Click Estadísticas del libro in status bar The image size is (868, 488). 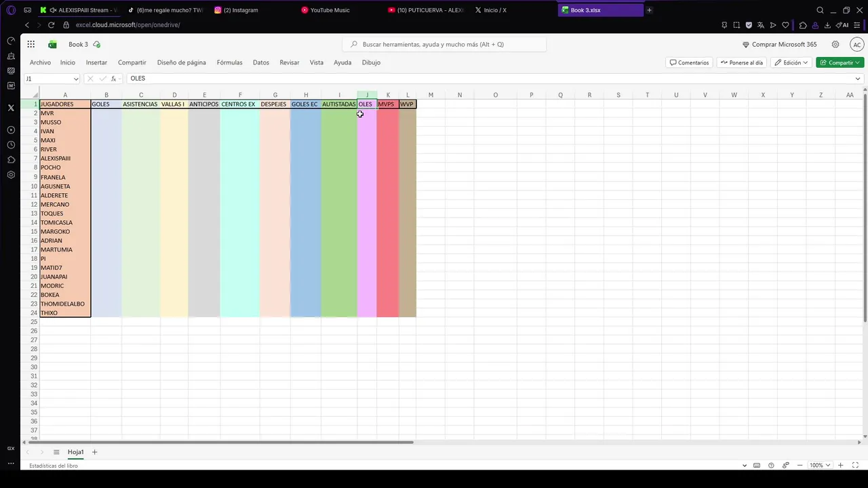(54, 466)
